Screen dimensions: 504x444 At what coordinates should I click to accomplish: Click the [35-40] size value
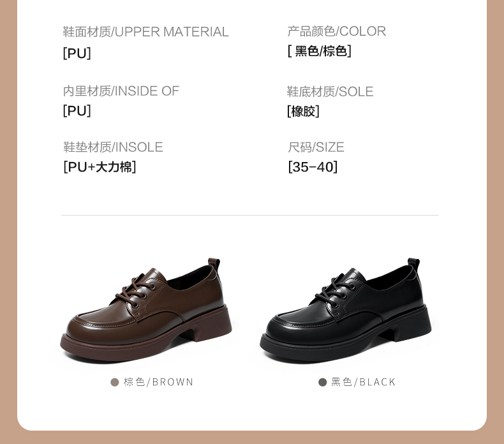pos(313,167)
